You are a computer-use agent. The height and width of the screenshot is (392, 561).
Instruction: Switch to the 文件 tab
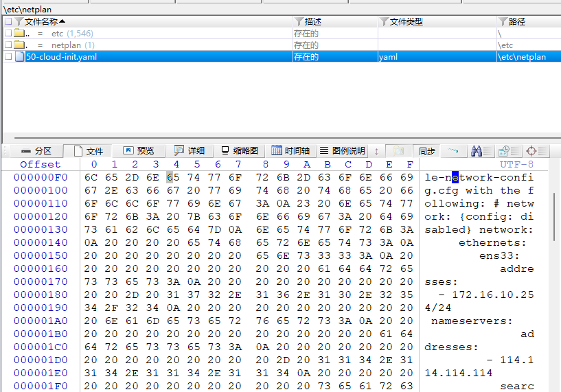88,151
